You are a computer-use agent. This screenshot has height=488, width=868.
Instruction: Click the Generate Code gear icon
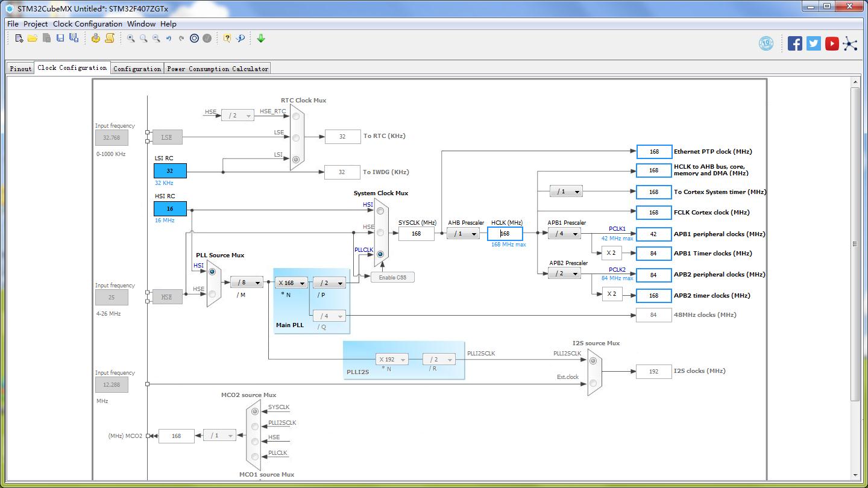click(95, 39)
